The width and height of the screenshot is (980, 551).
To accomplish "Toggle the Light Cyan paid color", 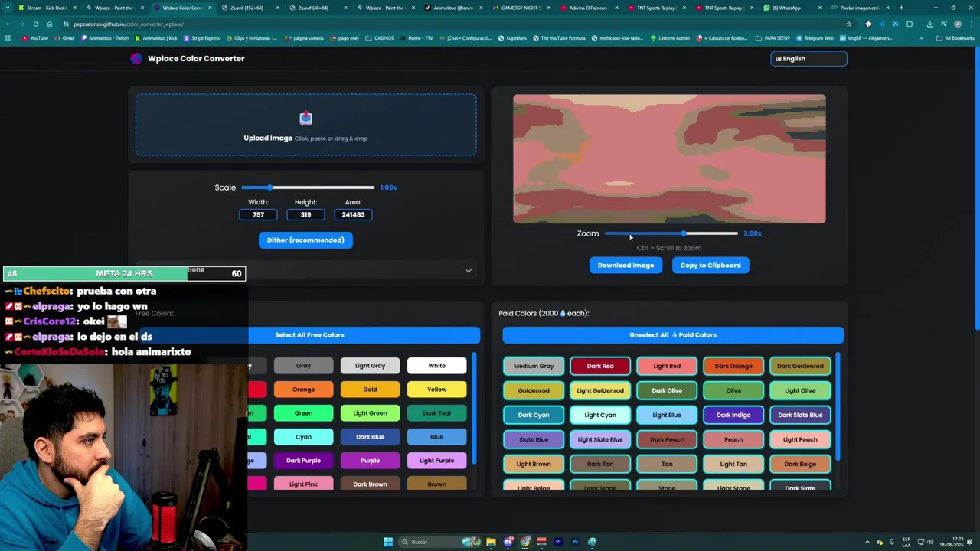I will tap(600, 415).
